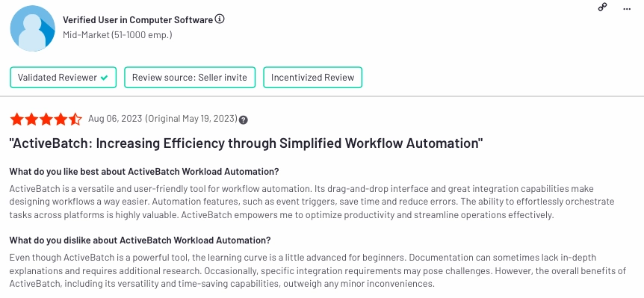Click the reviewer avatar image
This screenshot has width=644, height=298.
[32, 28]
